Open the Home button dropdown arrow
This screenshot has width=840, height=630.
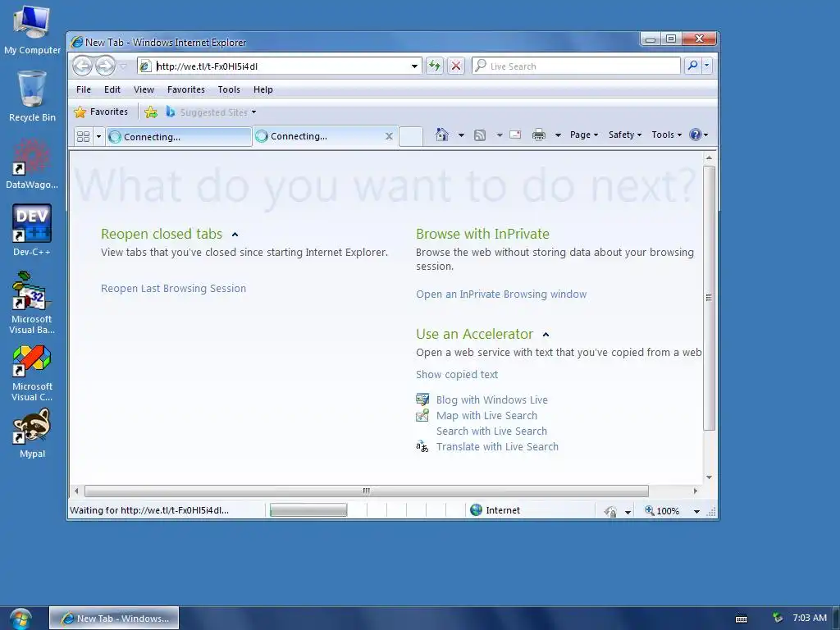461,135
